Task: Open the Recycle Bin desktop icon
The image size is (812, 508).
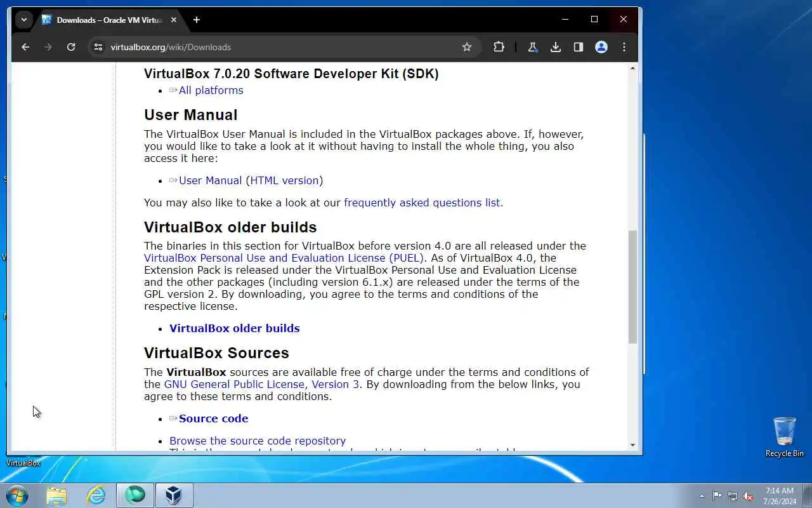Action: [x=785, y=437]
